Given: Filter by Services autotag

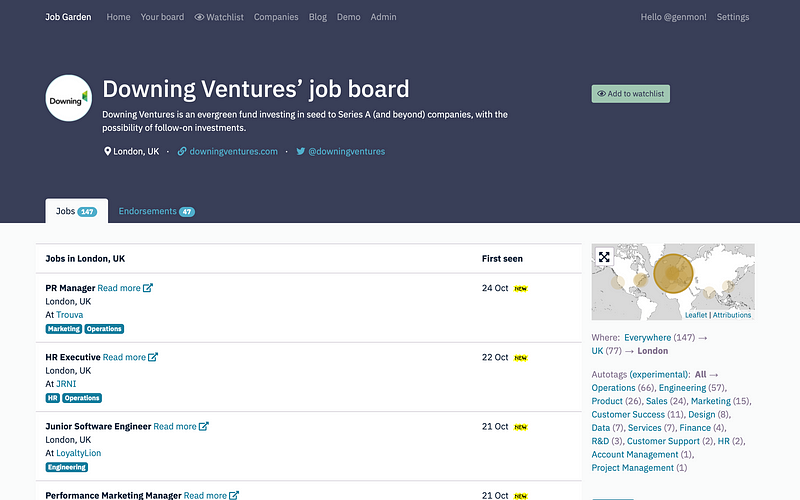Looking at the screenshot, I should pos(644,428).
